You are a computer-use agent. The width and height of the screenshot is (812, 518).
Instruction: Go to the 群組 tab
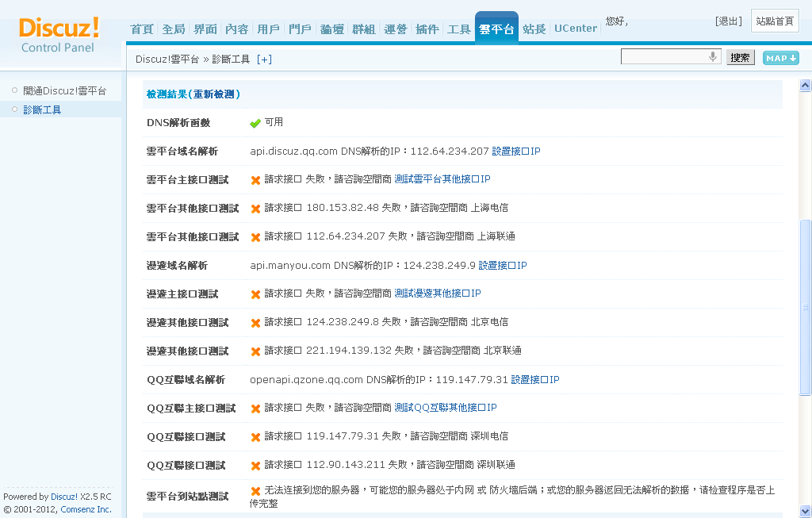[363, 29]
